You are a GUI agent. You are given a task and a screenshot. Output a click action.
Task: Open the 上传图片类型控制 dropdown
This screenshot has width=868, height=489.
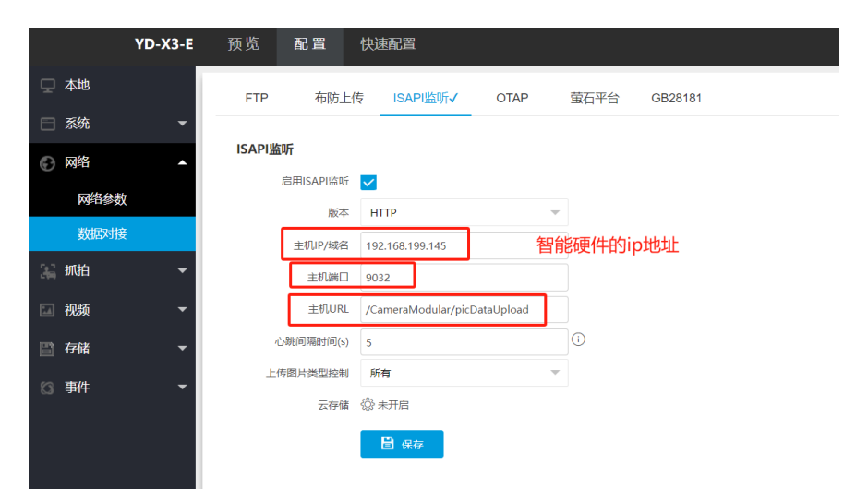[x=464, y=373]
